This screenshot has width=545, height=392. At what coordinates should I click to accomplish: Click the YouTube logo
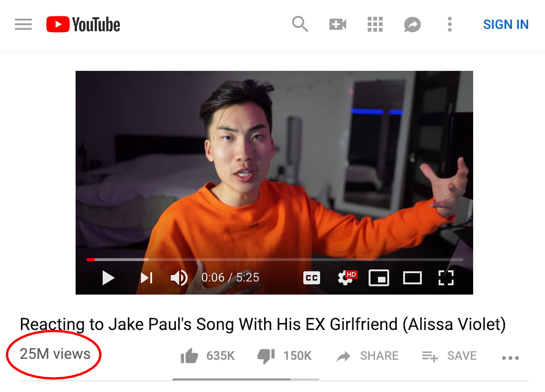click(x=83, y=24)
